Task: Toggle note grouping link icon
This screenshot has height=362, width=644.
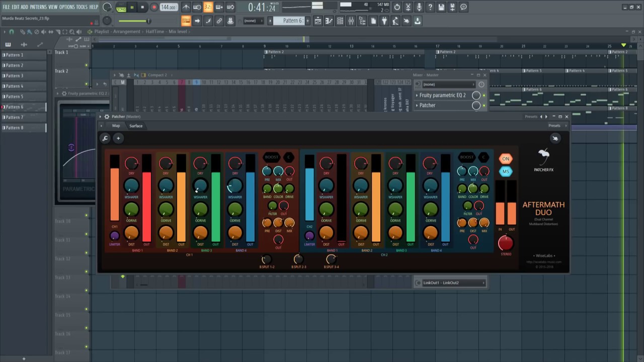Action: tap(219, 21)
